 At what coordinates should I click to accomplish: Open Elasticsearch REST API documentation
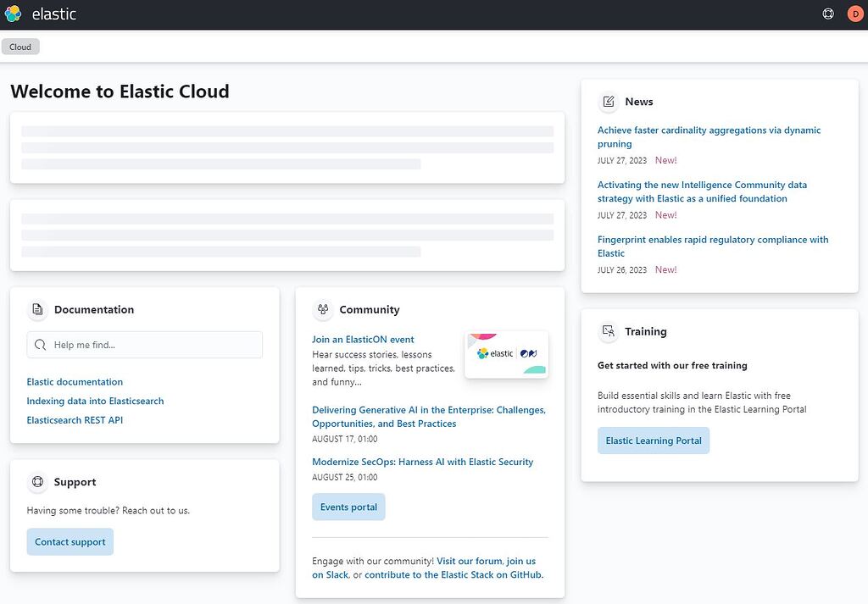75,419
